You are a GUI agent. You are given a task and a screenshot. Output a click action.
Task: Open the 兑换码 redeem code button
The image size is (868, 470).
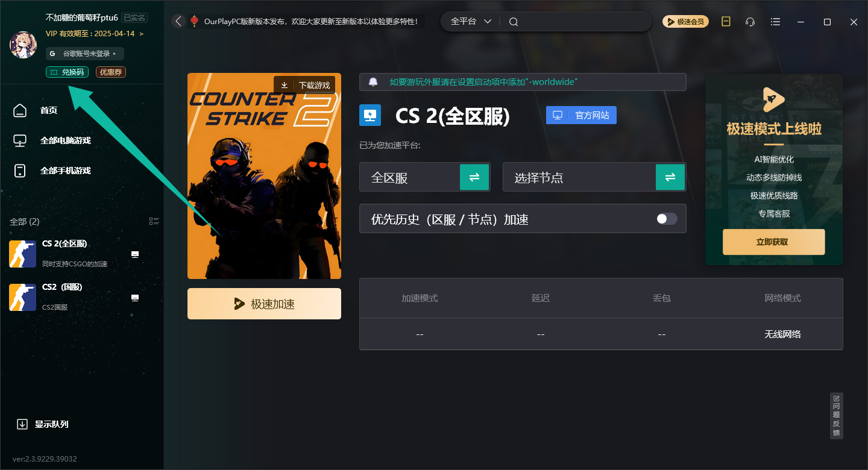click(67, 72)
